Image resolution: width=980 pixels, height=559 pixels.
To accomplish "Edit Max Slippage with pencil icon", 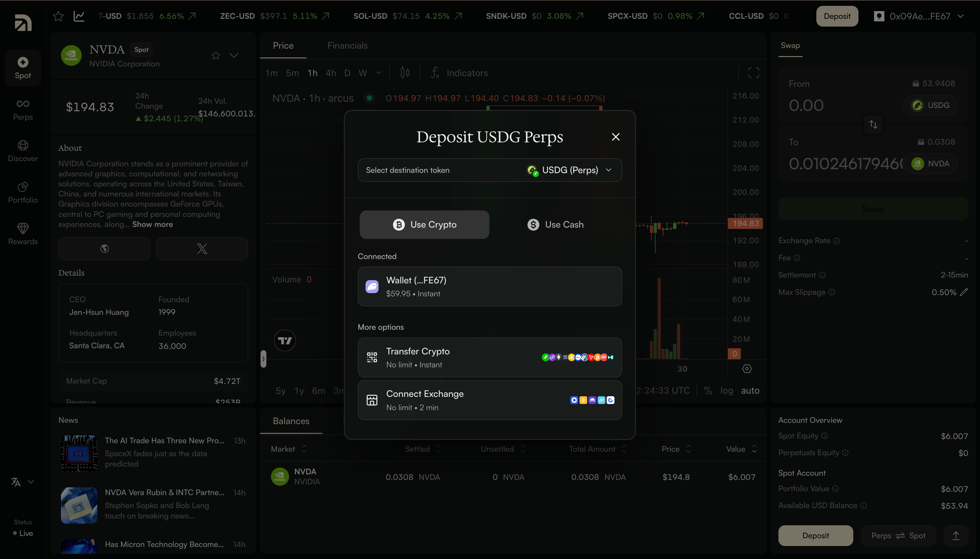I will coord(964,292).
